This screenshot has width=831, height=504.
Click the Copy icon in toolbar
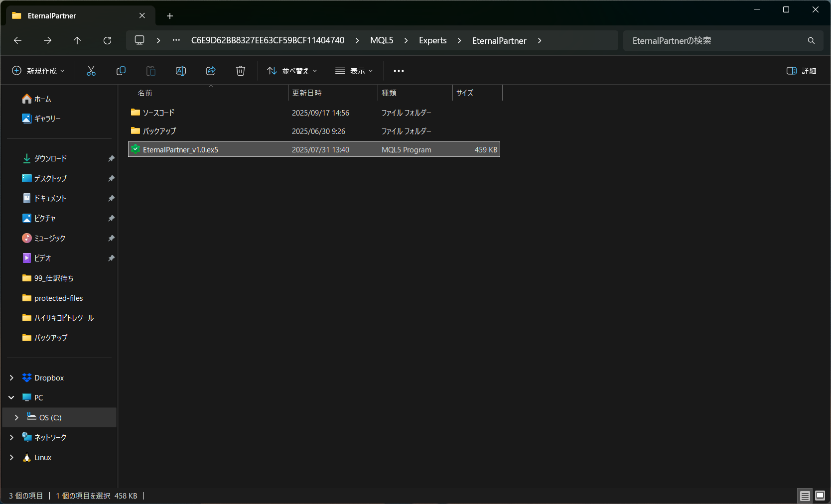pyautogui.click(x=121, y=71)
